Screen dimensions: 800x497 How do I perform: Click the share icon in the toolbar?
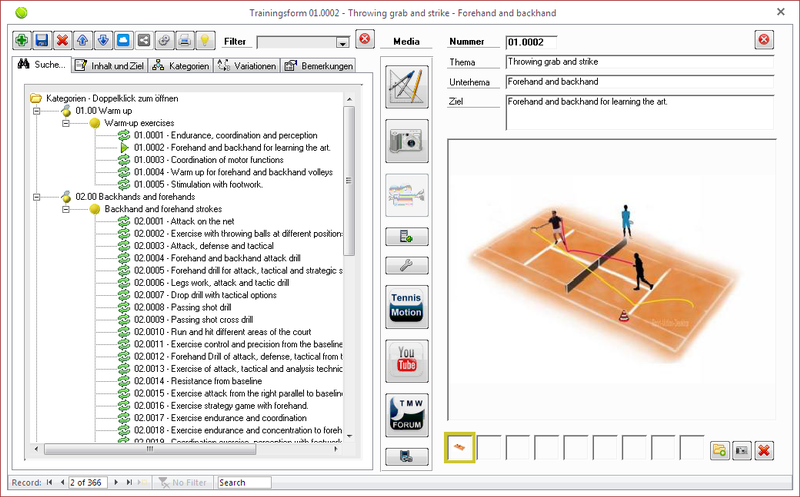(144, 41)
